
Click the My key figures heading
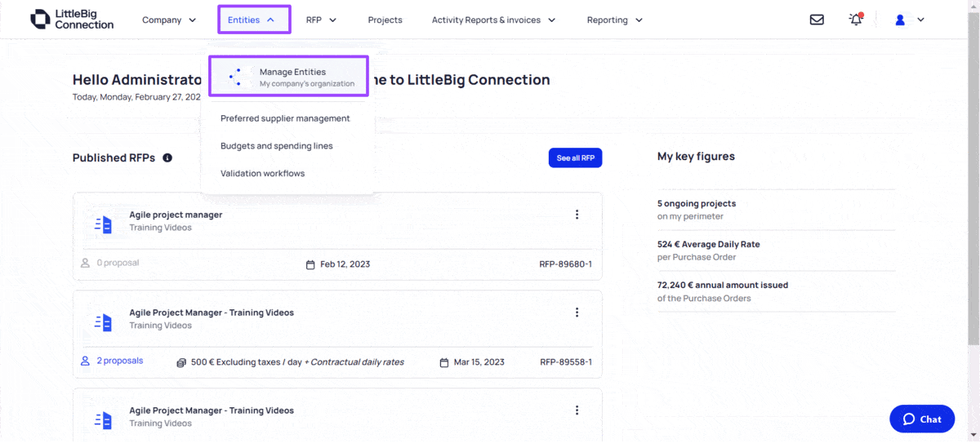[696, 156]
